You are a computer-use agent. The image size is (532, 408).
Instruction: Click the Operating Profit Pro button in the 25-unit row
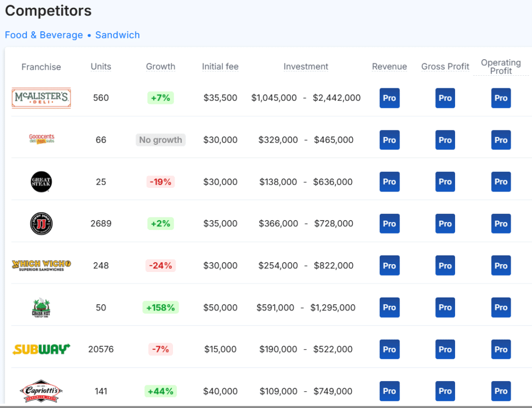point(501,182)
